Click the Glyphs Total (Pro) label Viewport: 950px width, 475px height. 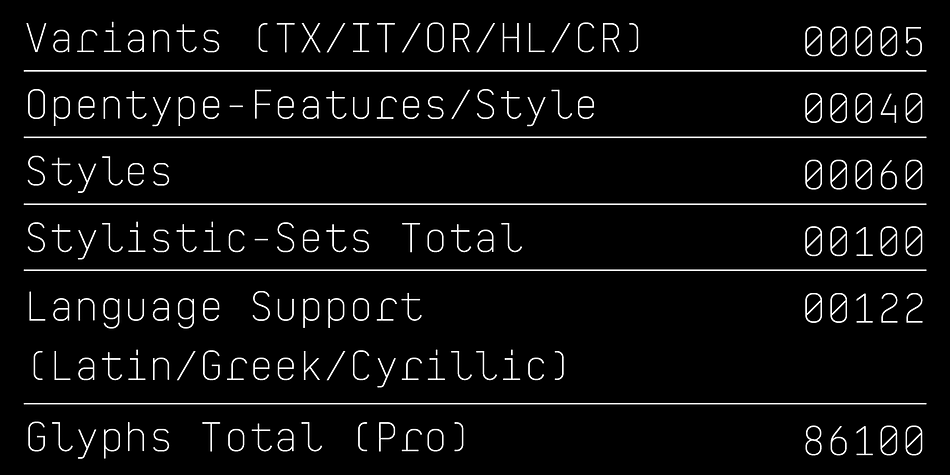click(x=248, y=438)
